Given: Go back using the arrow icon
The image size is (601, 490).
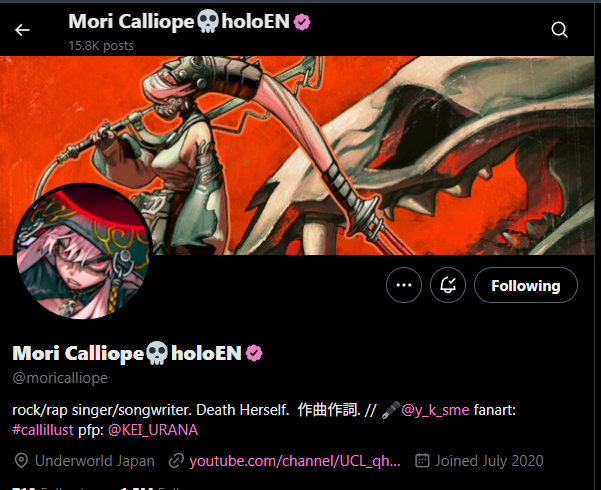Looking at the screenshot, I should coord(22,30).
